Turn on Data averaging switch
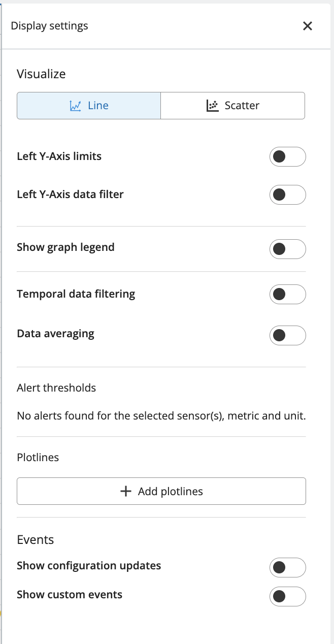 tap(287, 335)
